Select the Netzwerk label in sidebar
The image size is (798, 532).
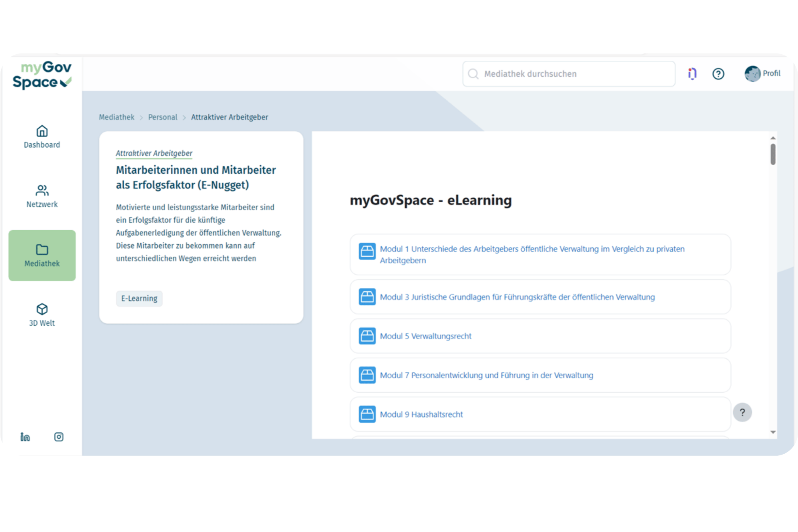(42, 204)
